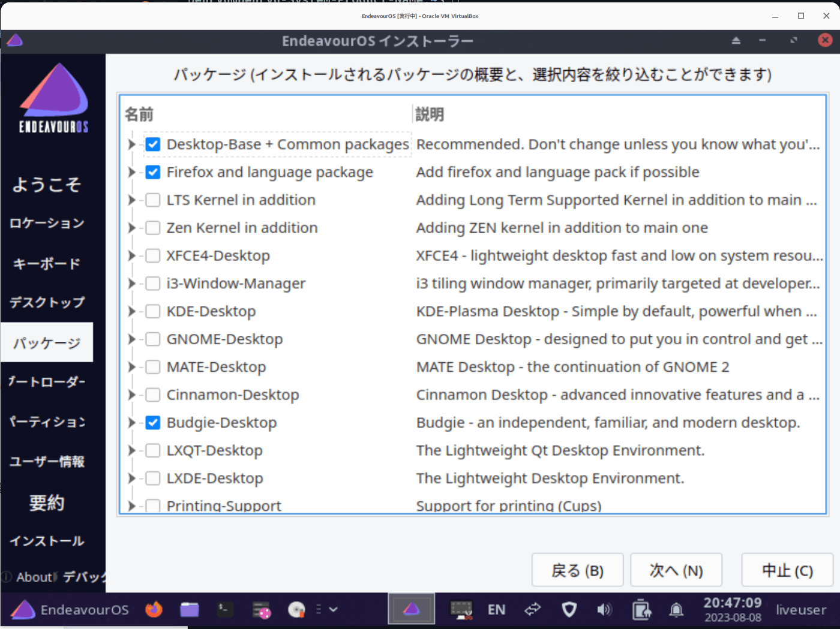
Task: Click the 中止 (C) cancel button
Action: click(787, 570)
